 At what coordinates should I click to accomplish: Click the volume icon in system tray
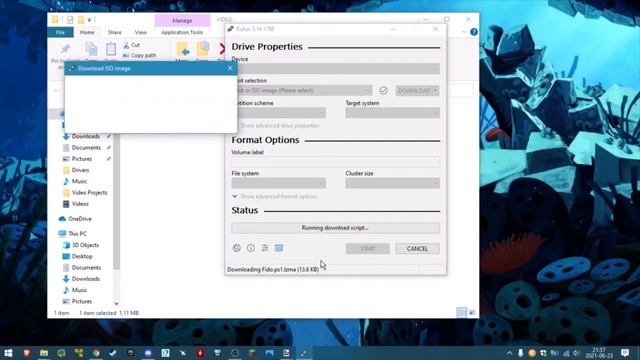tap(576, 353)
